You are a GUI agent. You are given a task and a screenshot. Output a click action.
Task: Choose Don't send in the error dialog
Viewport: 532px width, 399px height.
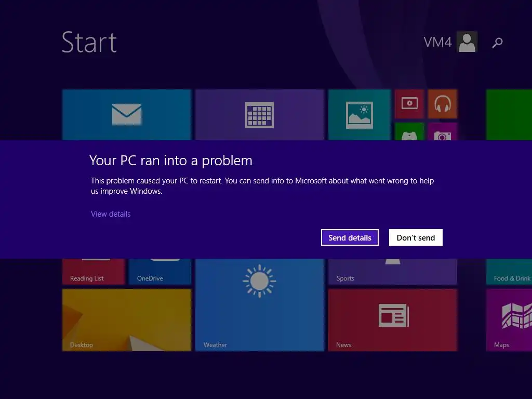416,237
